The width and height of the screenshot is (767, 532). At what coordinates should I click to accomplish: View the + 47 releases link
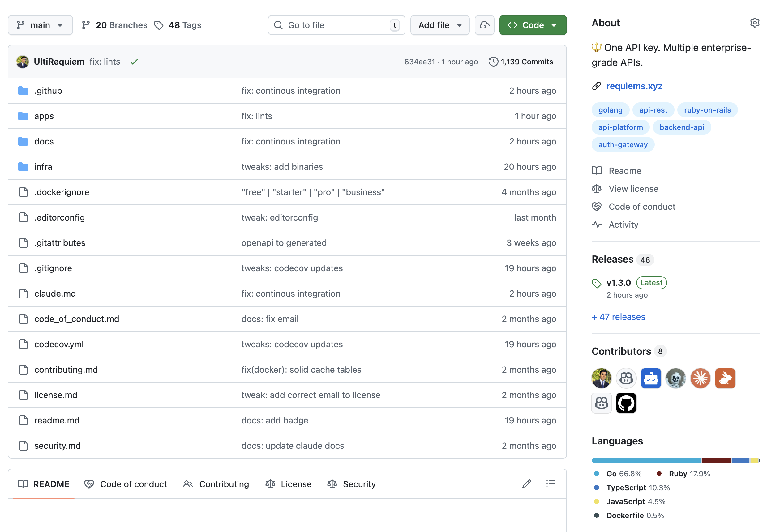click(618, 317)
